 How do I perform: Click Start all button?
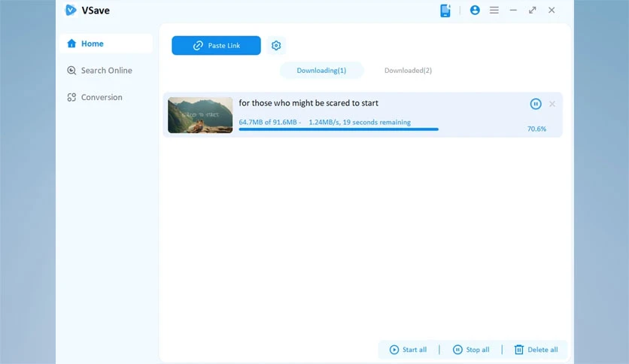tap(408, 350)
